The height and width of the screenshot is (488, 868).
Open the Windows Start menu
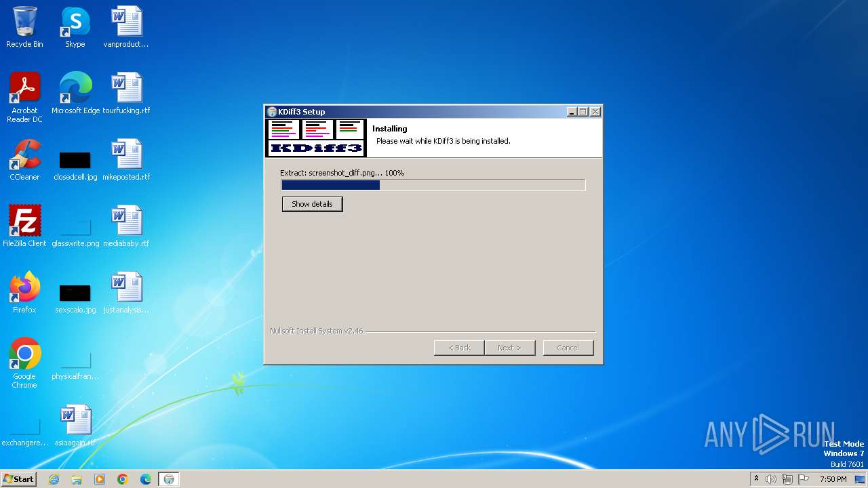(x=18, y=479)
